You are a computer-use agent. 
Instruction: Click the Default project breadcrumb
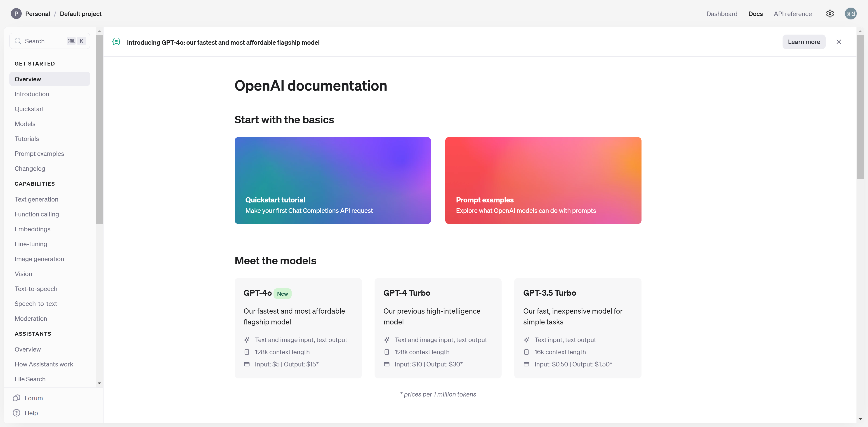pyautogui.click(x=80, y=14)
